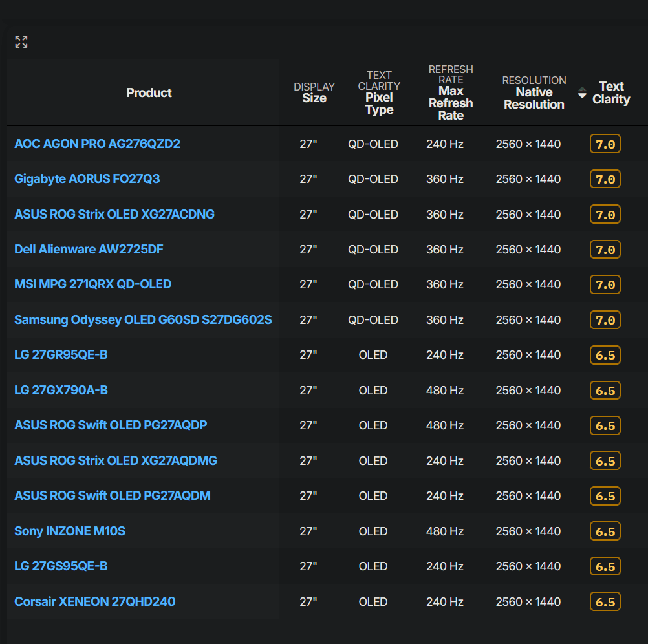Viewport: 648px width, 644px height.
Task: Open LG 27GX790A-B product link
Action: pos(61,391)
